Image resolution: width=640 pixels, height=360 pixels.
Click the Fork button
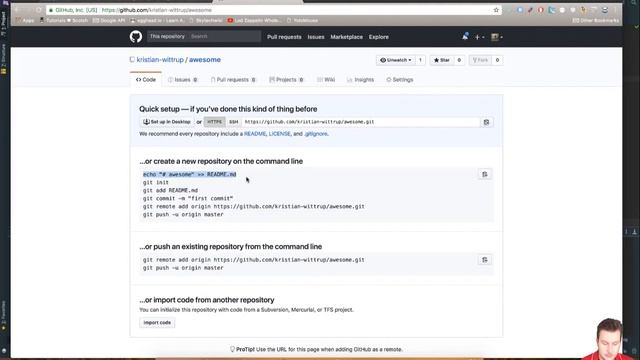coord(480,60)
